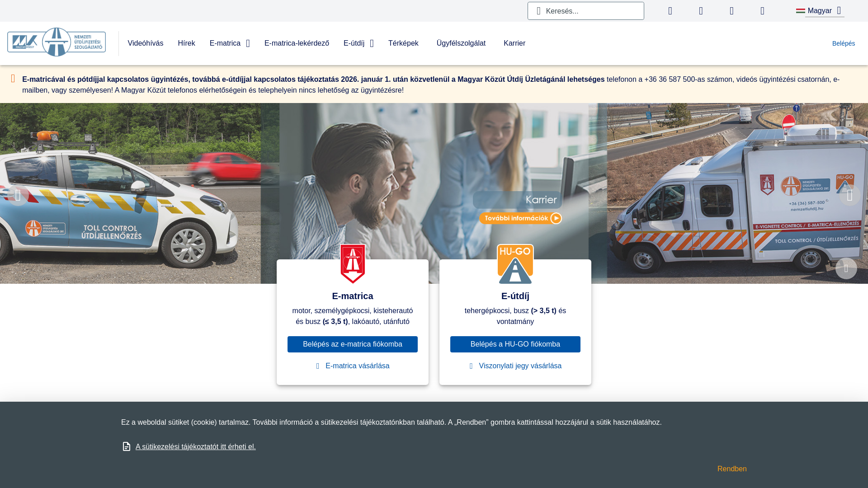The height and width of the screenshot is (488, 868).
Task: Click the red E-matrica shield icon
Action: tap(353, 264)
